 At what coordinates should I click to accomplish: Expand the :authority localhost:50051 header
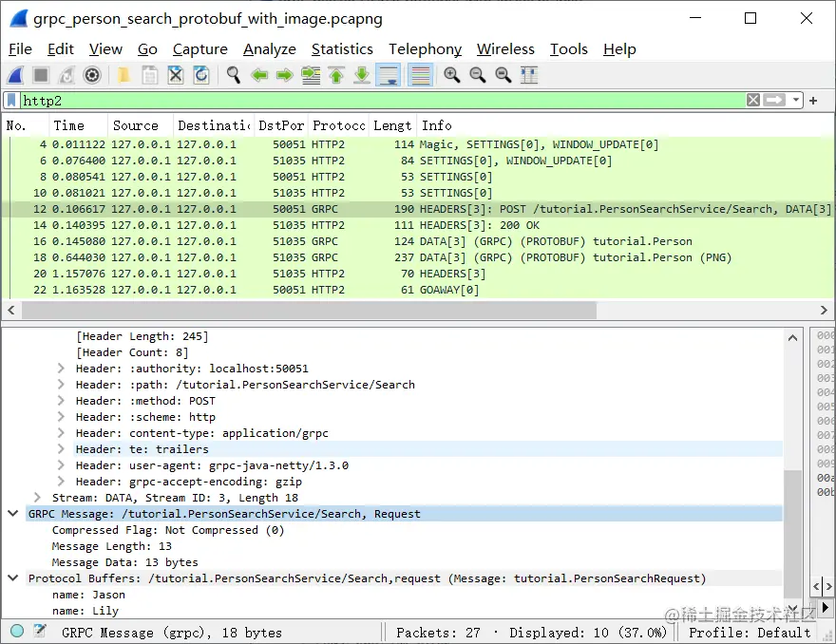[x=61, y=369]
